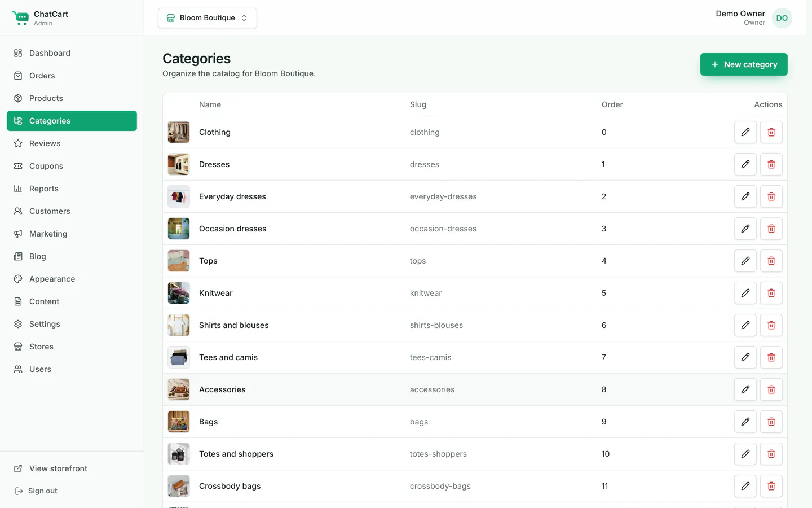
Task: Delete the Dresses category
Action: click(771, 164)
